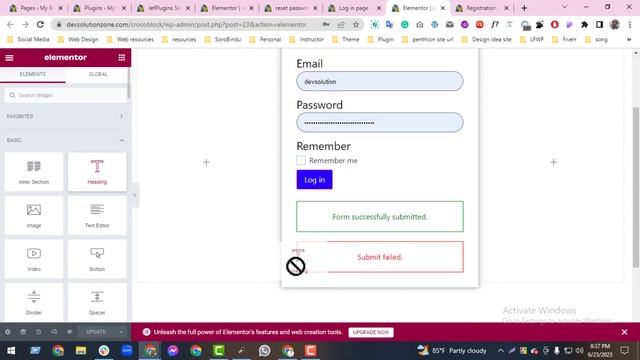640x360 pixels.
Task: Click the Update button
Action: 96,332
